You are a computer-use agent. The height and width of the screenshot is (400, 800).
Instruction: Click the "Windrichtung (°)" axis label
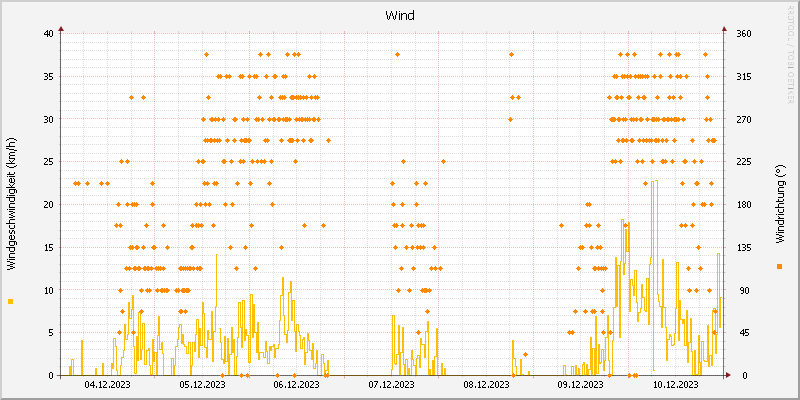click(779, 204)
